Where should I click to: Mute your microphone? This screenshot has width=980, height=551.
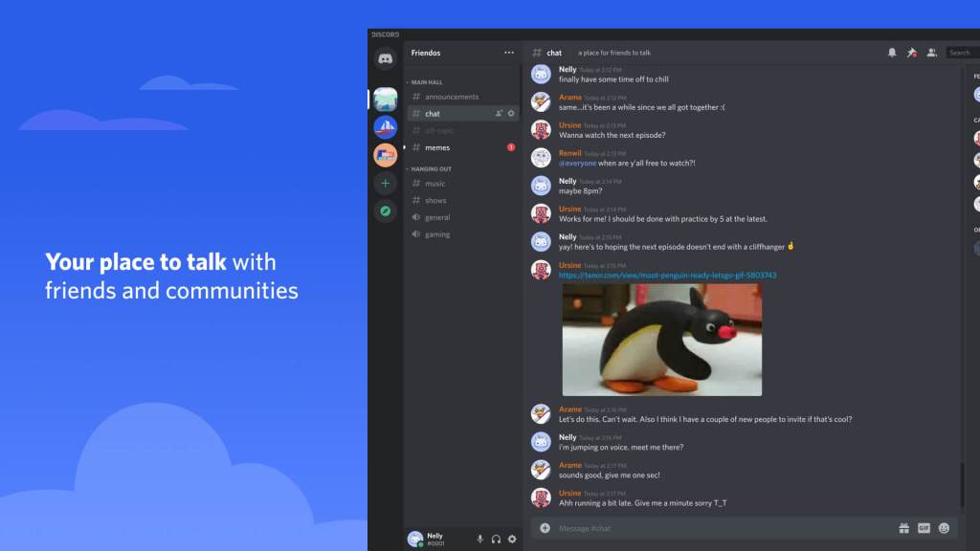(479, 538)
